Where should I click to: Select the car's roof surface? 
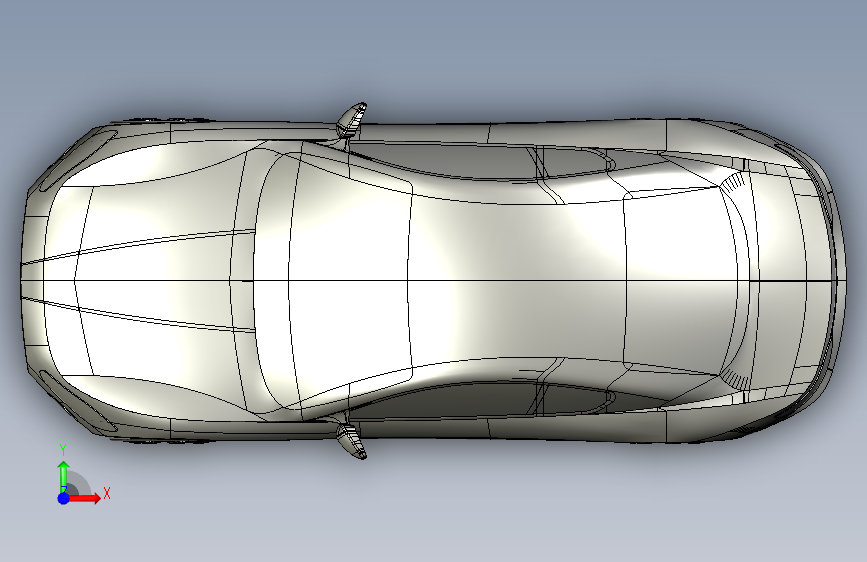click(517, 281)
